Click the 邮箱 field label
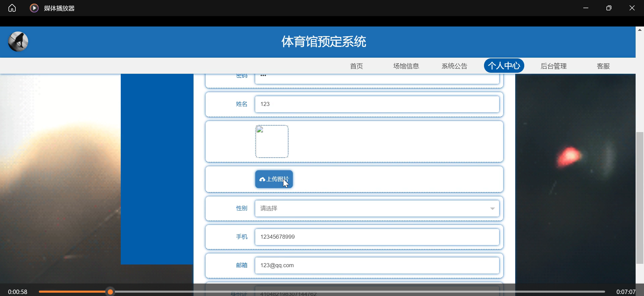 pos(241,265)
